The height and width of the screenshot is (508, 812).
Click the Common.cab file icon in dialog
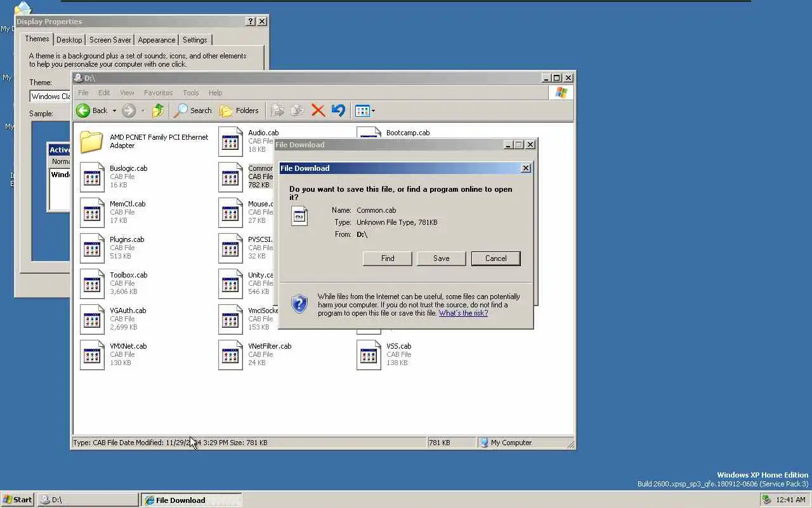(x=299, y=216)
